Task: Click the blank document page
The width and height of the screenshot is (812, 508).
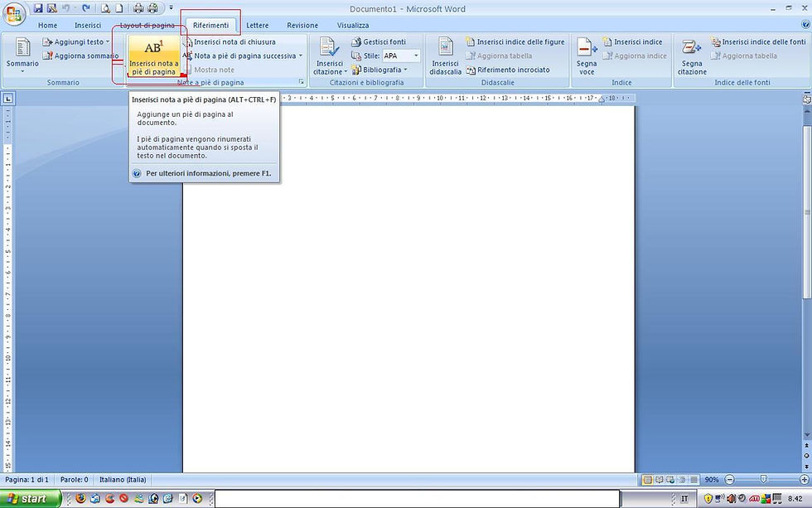Action: tap(408, 289)
